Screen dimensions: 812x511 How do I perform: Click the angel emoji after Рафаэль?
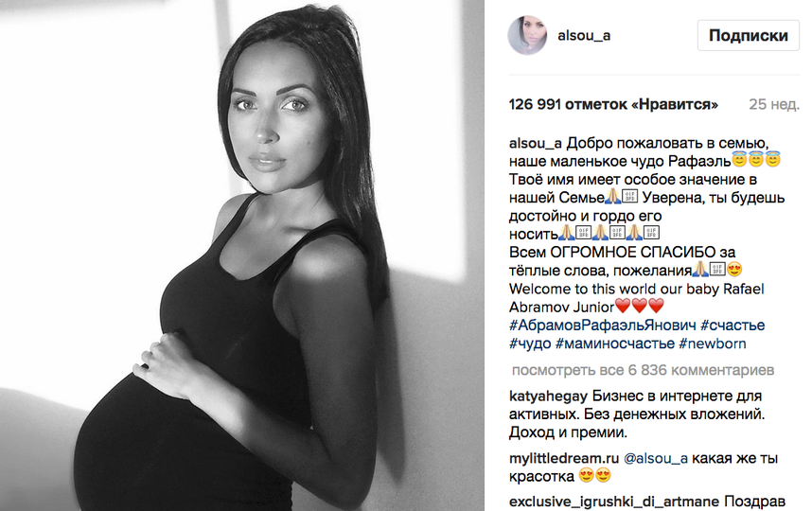[755, 161]
